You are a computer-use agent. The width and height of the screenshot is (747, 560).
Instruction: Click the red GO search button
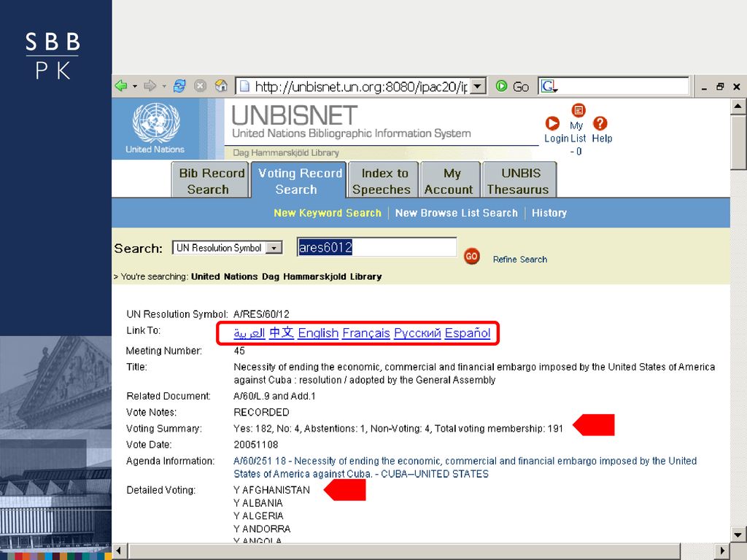point(472,256)
